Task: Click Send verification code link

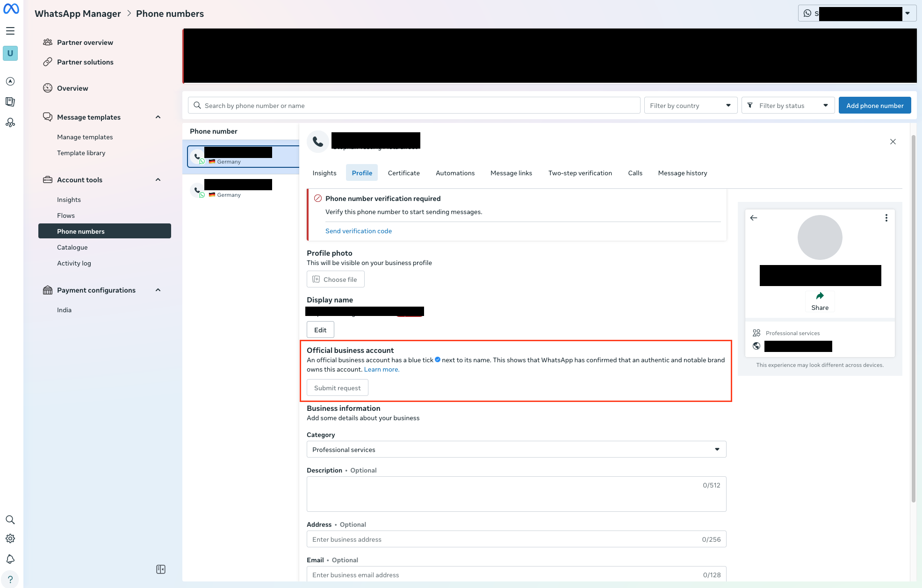Action: click(x=358, y=231)
